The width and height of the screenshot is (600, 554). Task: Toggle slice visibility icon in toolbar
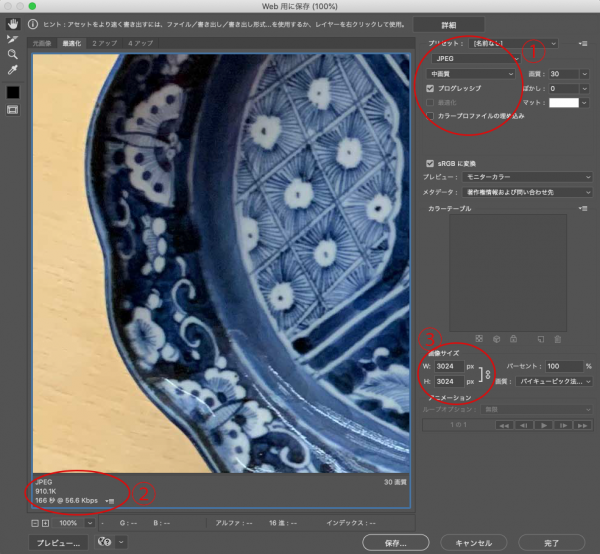(x=13, y=109)
